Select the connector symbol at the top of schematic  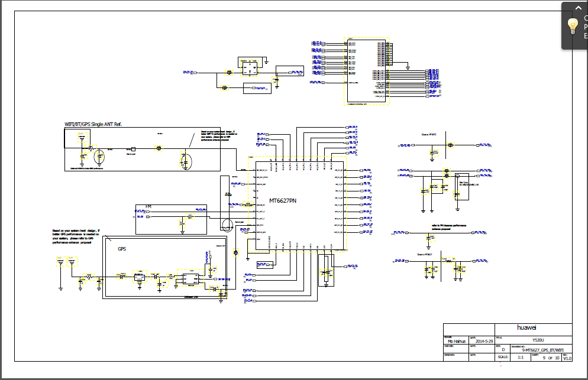365,71
